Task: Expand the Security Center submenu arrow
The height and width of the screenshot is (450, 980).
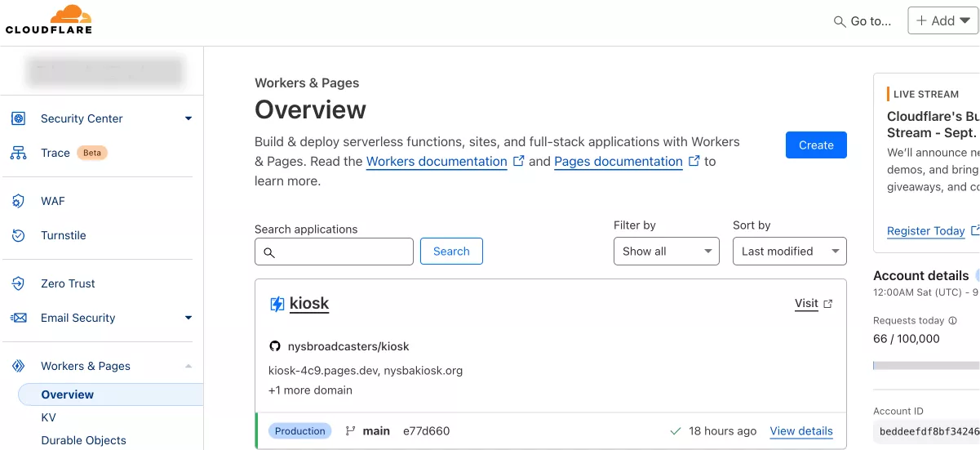Action: click(x=188, y=118)
